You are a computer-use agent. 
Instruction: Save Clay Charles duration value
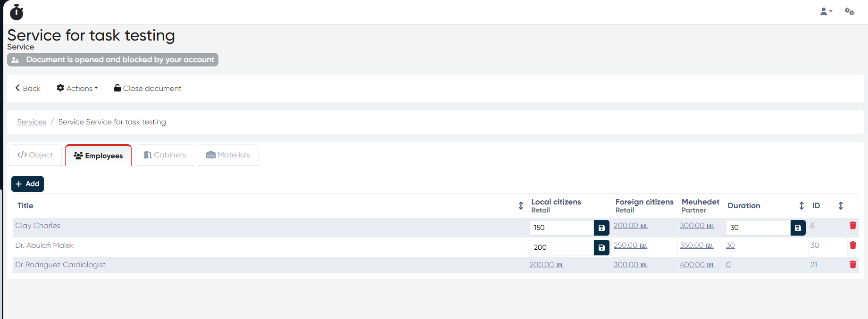(798, 228)
